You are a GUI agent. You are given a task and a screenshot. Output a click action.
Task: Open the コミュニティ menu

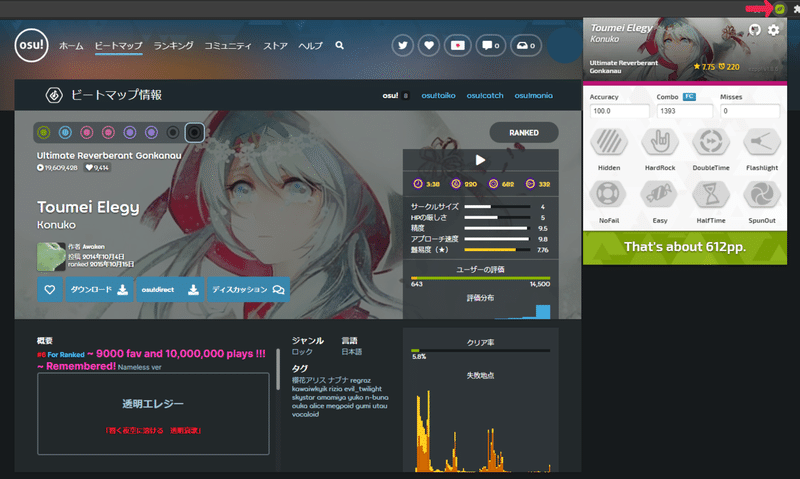(x=228, y=45)
